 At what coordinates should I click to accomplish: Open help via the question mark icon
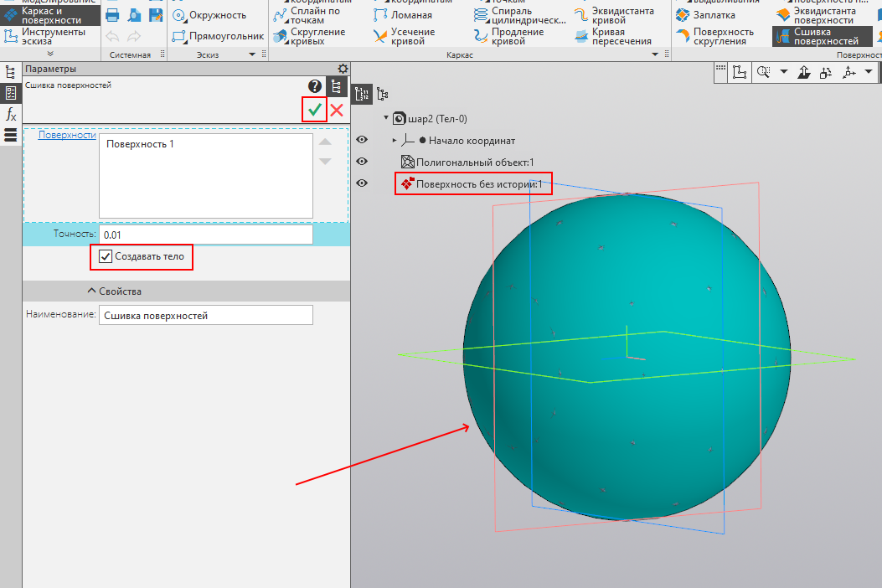tap(315, 86)
